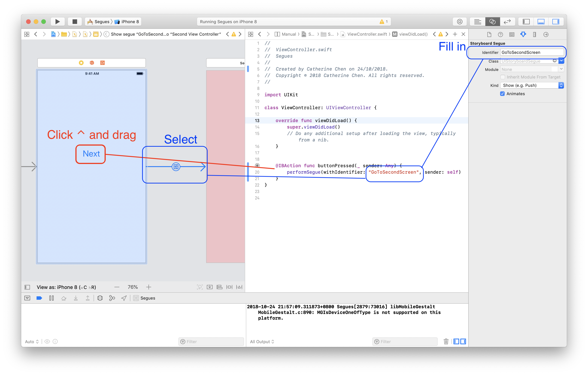588x375 pixels.
Task: Toggle the Navigator panel visibility
Action: point(526,21)
